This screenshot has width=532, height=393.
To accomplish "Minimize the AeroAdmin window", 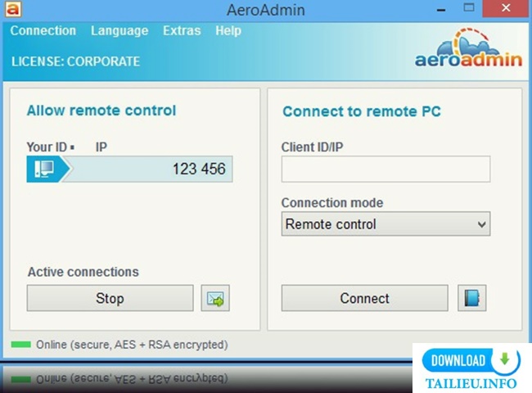I will (441, 9).
